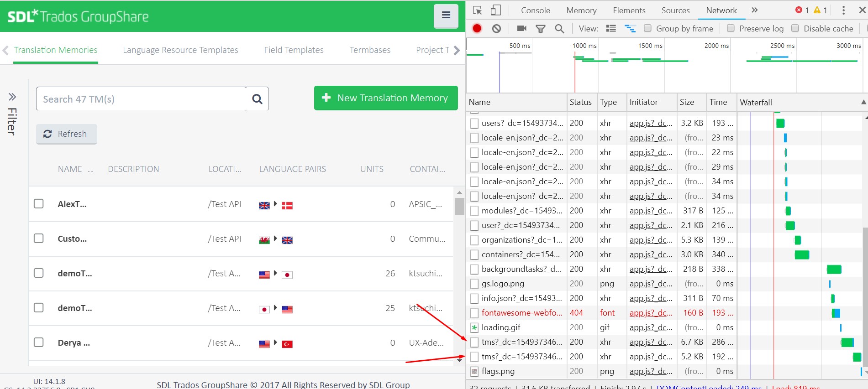Image resolution: width=868 pixels, height=389 pixels.
Task: Create a New Translation Memory
Action: pos(386,98)
